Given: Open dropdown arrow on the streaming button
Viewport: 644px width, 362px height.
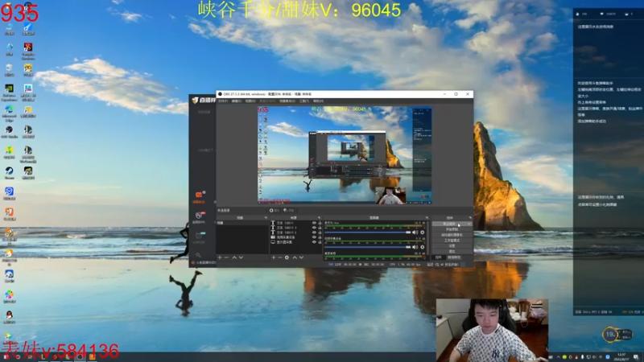Looking at the screenshot, I should (469, 224).
